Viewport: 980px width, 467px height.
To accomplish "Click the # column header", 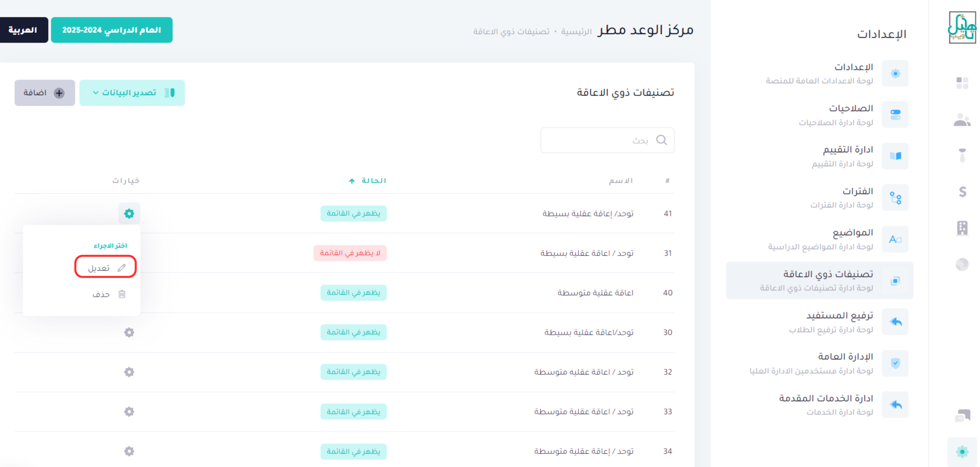I will point(667,181).
